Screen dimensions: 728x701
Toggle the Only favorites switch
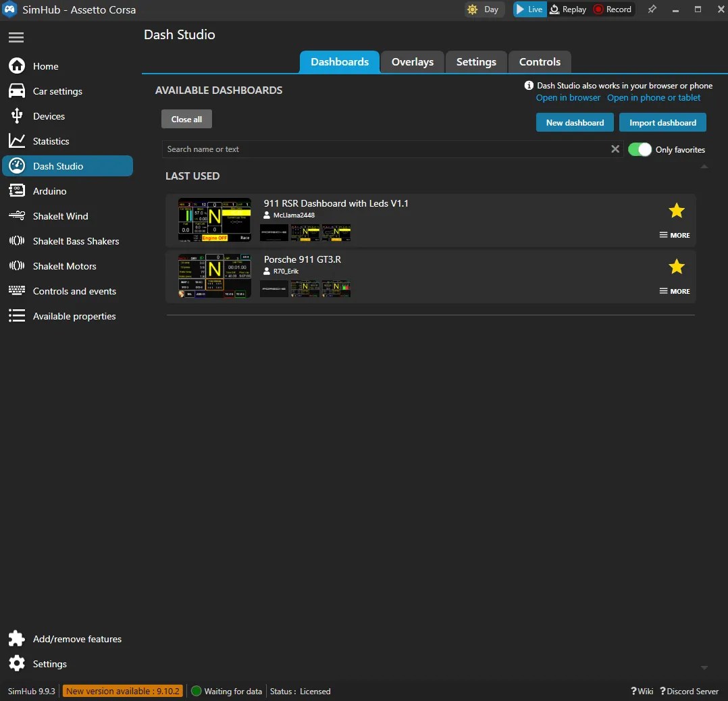click(x=640, y=149)
